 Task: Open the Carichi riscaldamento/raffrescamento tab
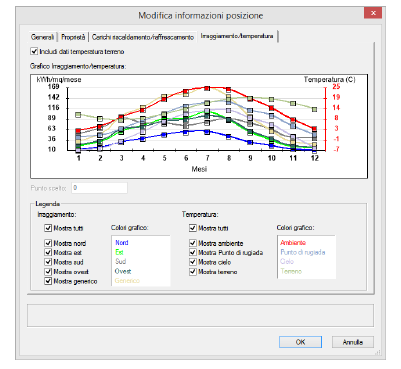pos(143,37)
